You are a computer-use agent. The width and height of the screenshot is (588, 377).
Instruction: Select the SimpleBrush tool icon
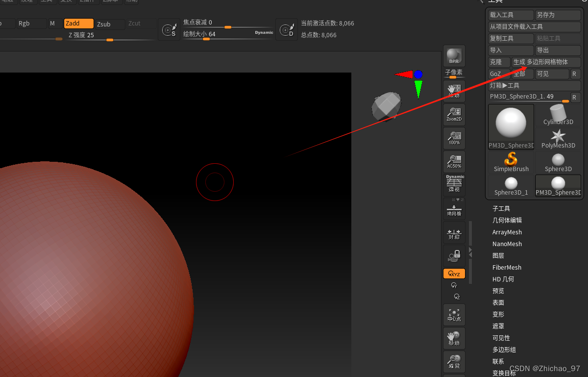point(511,162)
